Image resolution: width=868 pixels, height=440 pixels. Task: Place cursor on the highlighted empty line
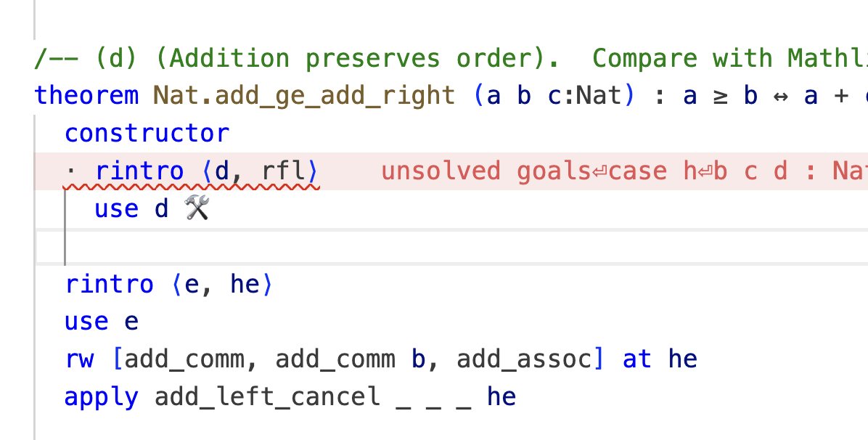coord(435,248)
